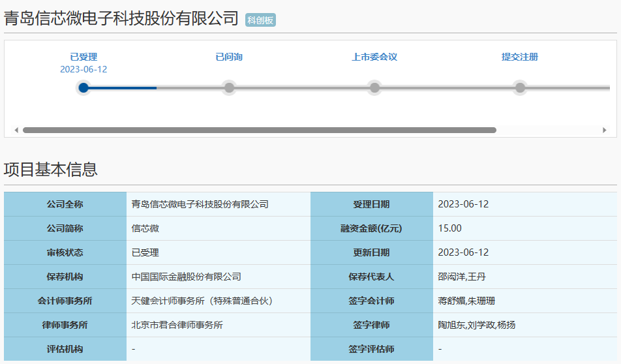Click the 签字律师 header cell
Screen dimensions: 621x364
point(372,325)
